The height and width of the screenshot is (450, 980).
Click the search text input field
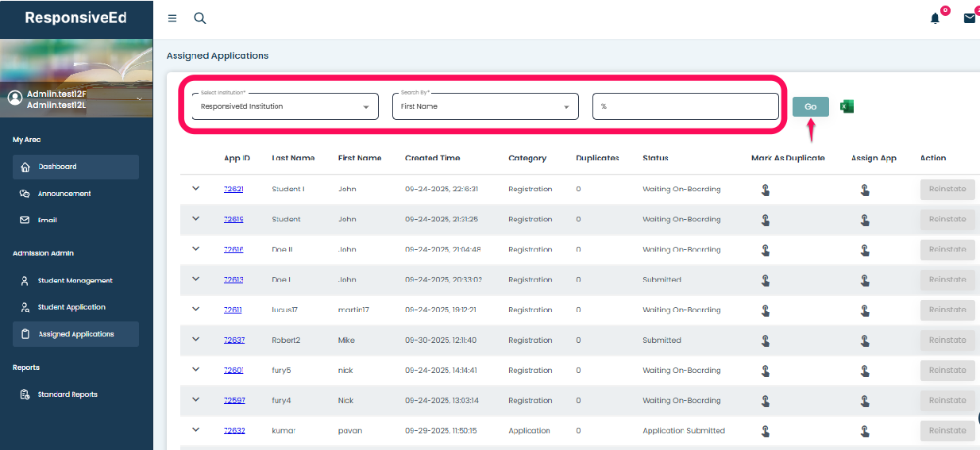(685, 106)
